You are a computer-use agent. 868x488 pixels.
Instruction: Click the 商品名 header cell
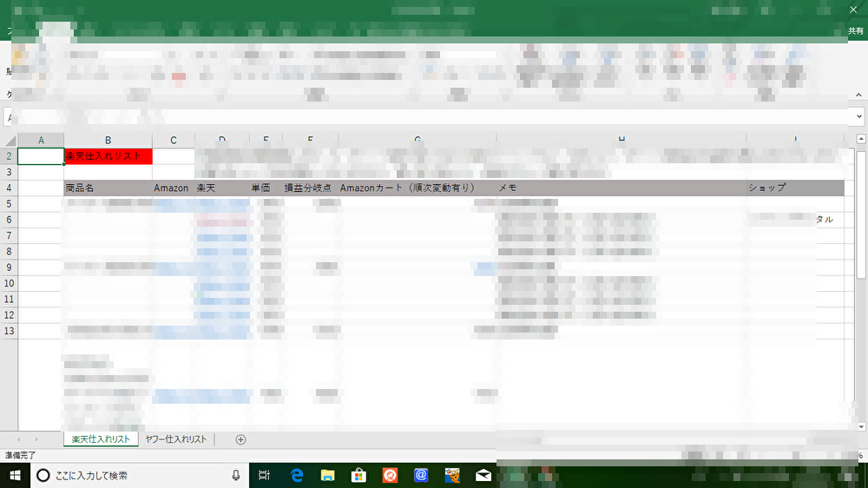tap(108, 188)
